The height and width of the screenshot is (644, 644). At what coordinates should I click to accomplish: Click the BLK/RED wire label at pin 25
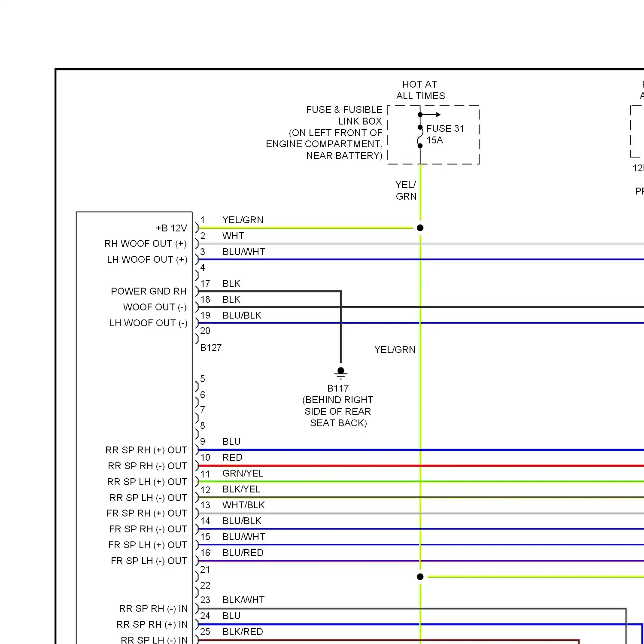[243, 632]
